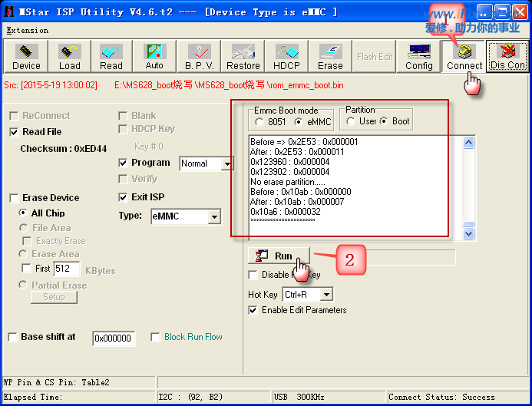
Task: Open the Config toolbar icon
Action: (419, 56)
